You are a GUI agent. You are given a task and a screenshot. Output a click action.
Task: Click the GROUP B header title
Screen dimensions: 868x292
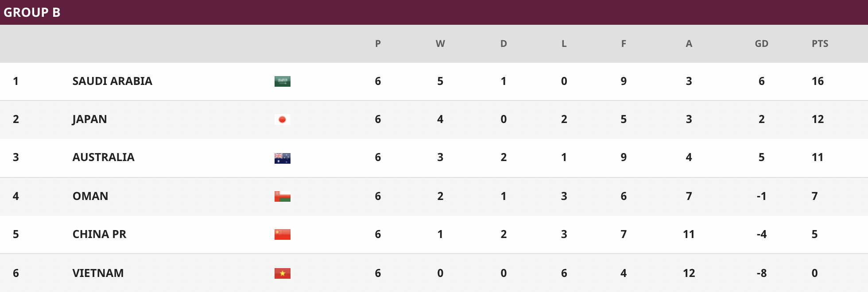point(32,12)
